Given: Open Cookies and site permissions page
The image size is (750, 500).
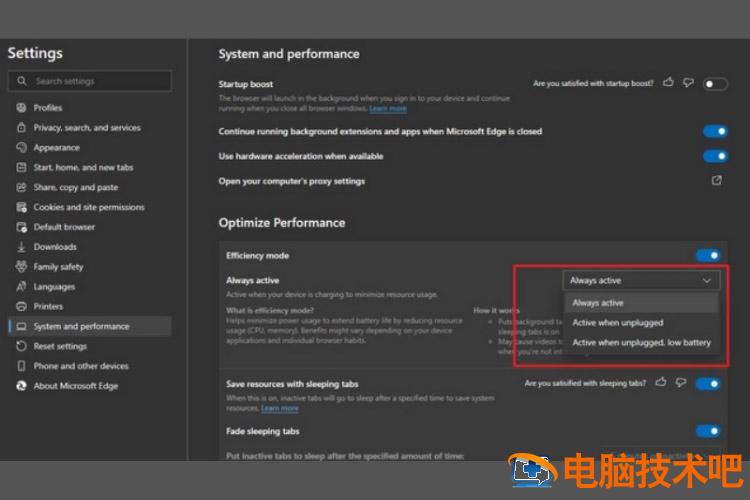Looking at the screenshot, I should [90, 207].
